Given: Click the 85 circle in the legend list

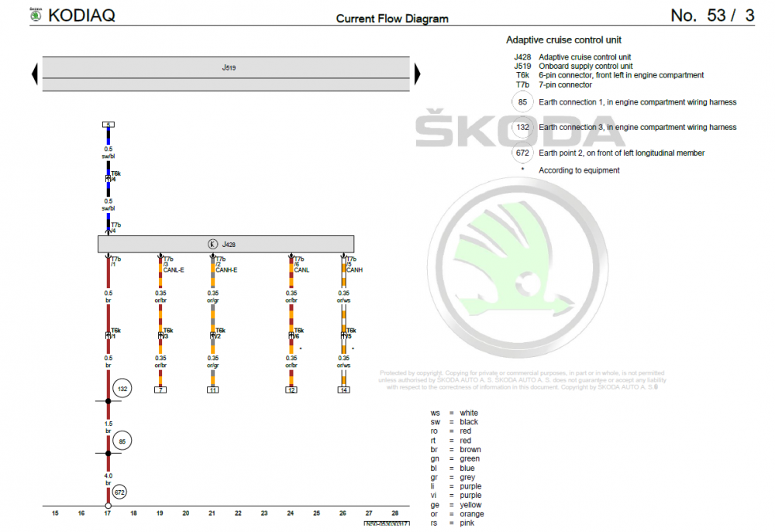Looking at the screenshot, I should pos(522,102).
